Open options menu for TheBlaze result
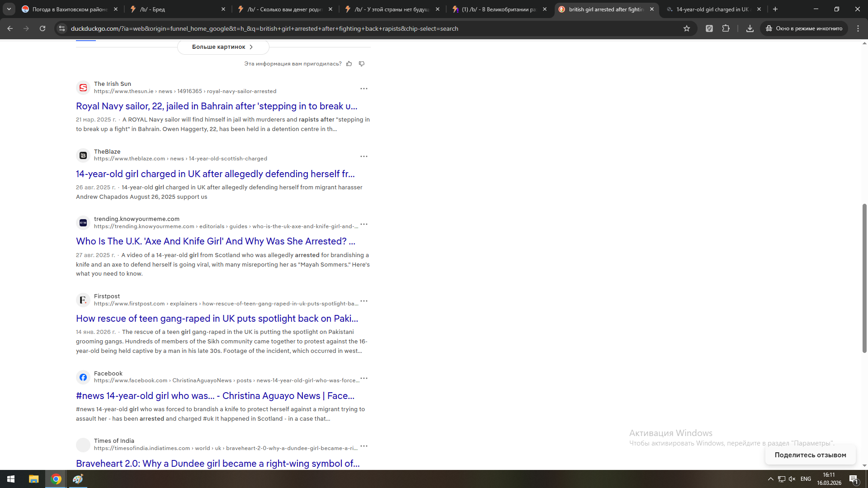Viewport: 868px width, 488px height. tap(364, 156)
